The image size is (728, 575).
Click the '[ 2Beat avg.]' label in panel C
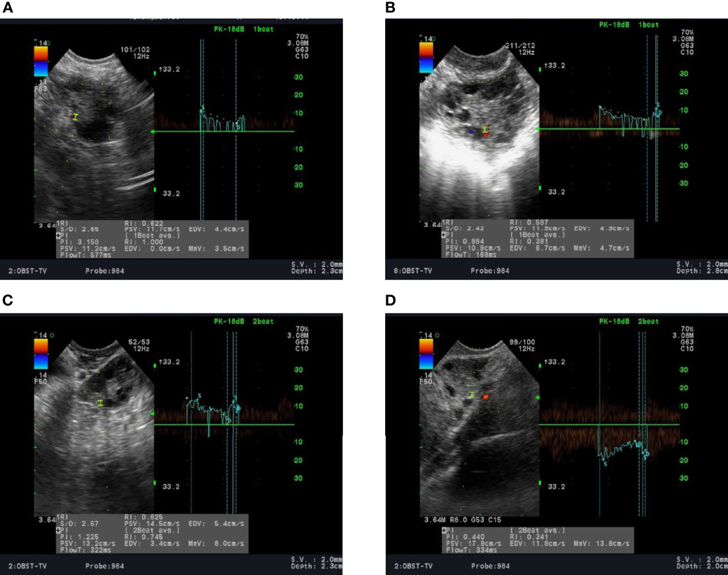(153, 530)
